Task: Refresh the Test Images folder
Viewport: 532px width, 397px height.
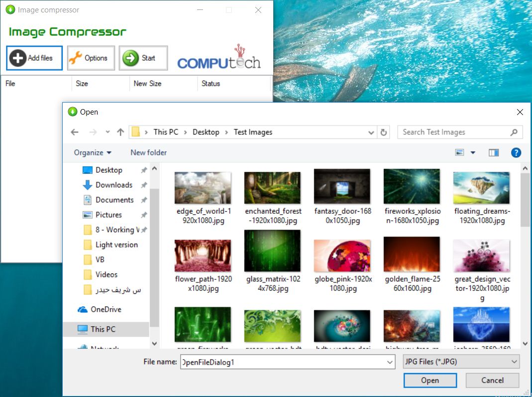Action: [x=383, y=132]
